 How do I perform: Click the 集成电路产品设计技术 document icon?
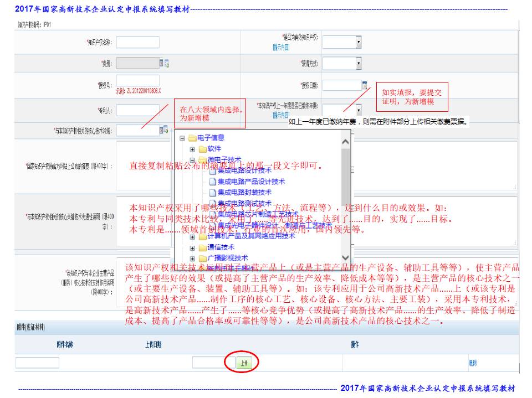click(x=212, y=182)
